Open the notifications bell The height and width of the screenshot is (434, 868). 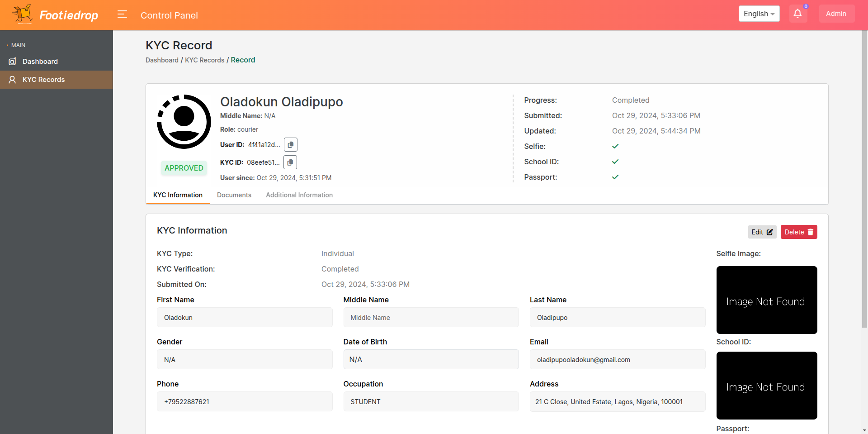tap(798, 14)
